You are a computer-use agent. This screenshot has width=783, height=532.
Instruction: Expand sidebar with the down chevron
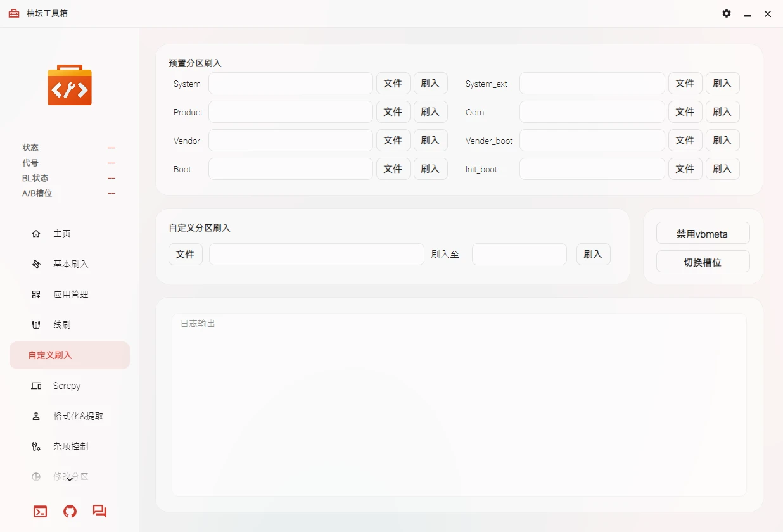pyautogui.click(x=70, y=479)
